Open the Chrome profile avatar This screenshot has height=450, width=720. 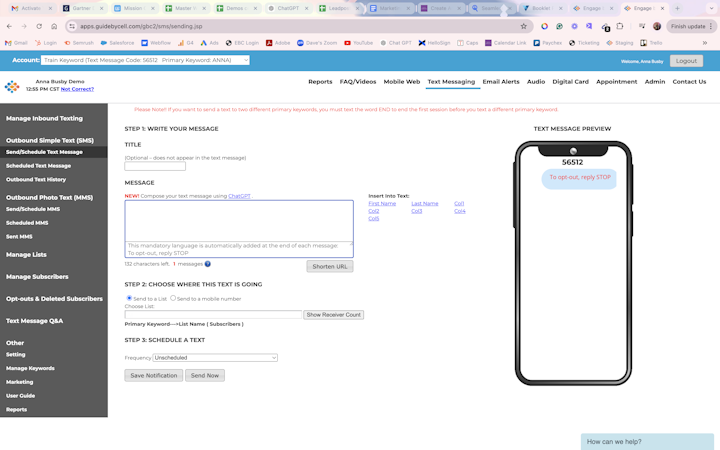(x=657, y=26)
